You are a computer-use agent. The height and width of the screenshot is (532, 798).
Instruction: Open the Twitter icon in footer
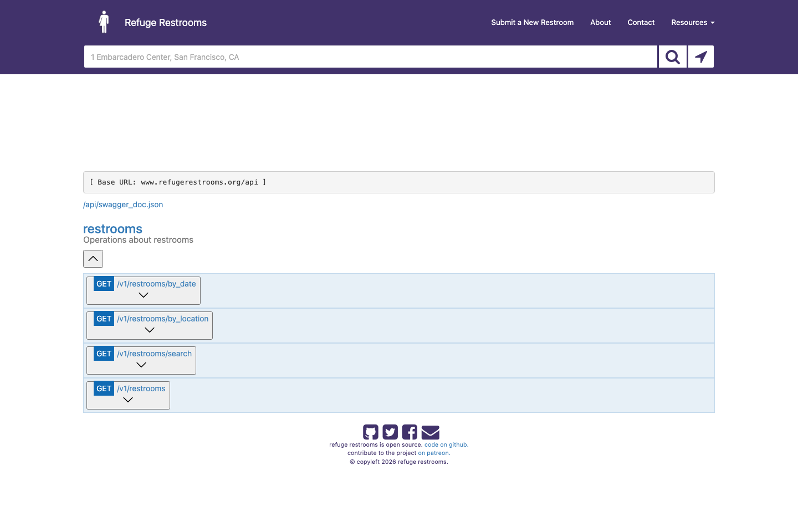(390, 432)
